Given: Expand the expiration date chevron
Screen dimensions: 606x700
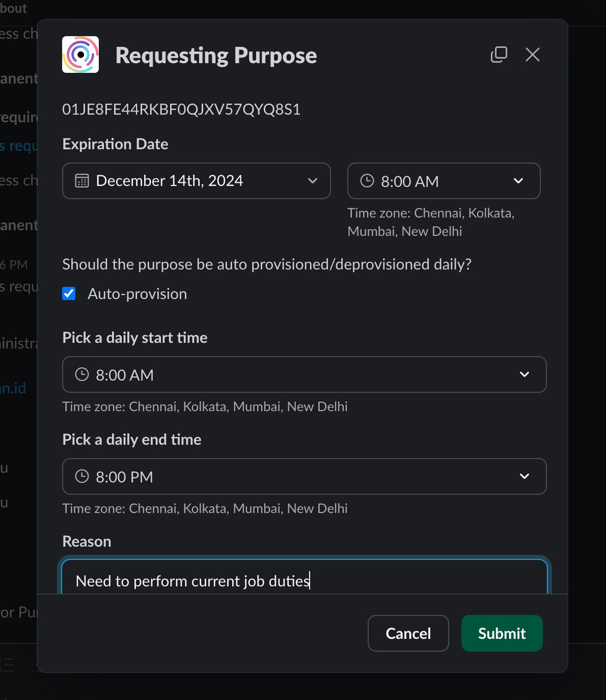Looking at the screenshot, I should tap(313, 181).
